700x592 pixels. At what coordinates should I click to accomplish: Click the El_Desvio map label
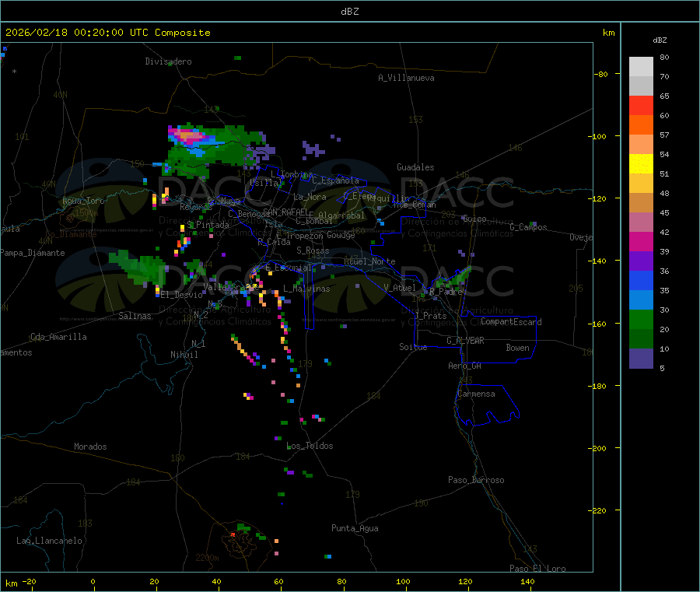point(182,295)
